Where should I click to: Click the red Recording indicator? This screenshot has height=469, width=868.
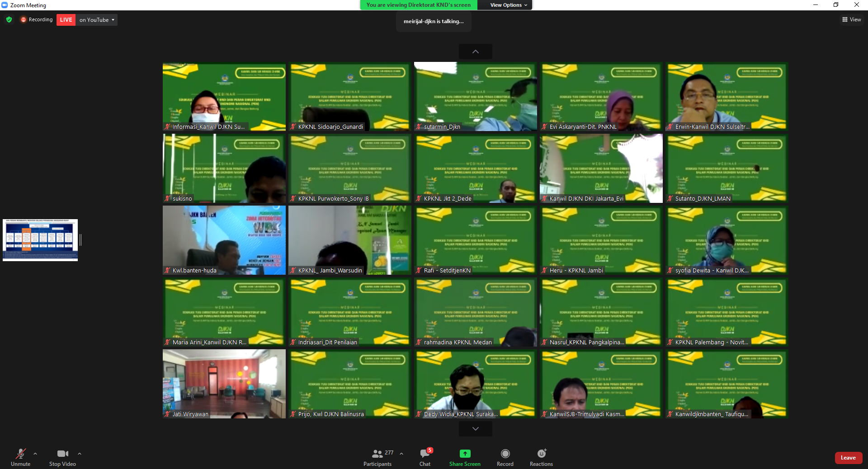(x=37, y=20)
